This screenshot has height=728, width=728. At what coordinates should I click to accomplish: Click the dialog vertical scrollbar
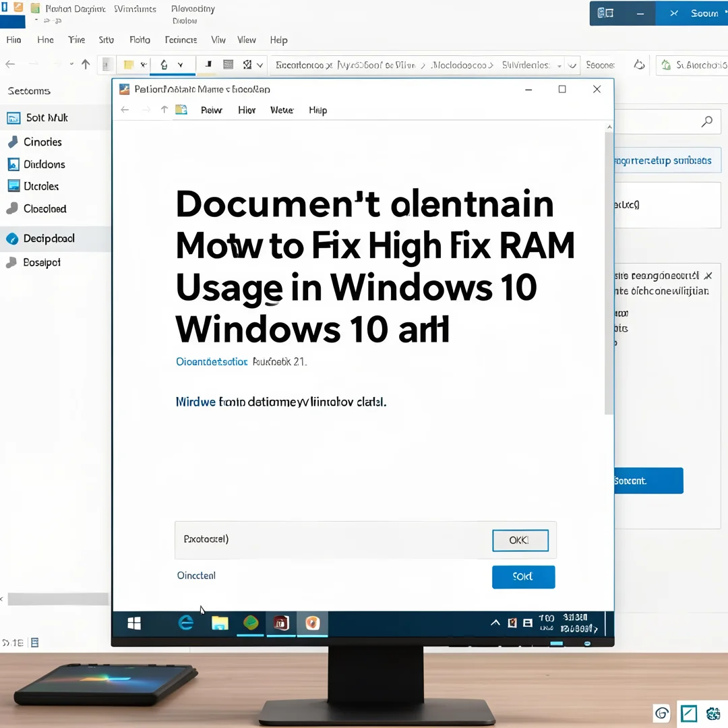[x=609, y=273]
